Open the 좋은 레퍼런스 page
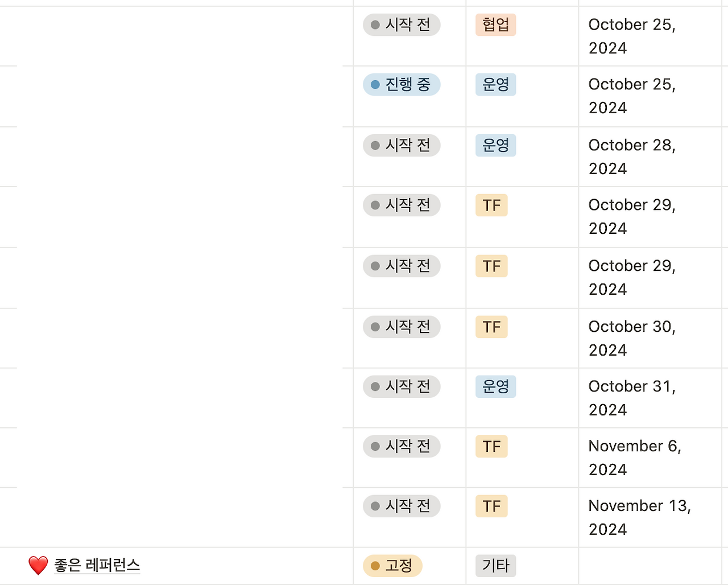The image size is (728, 585). 96,566
